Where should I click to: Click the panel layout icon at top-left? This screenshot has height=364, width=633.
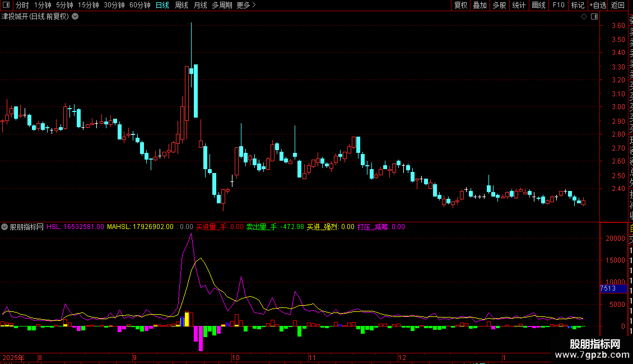(6, 5)
